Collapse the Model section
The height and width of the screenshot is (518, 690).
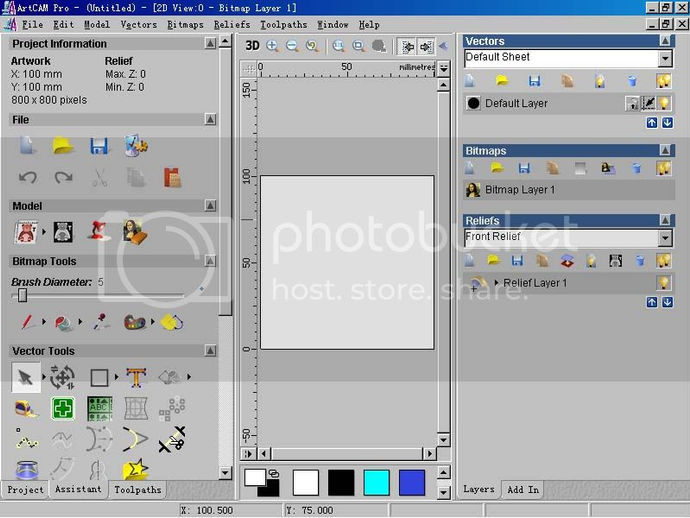click(x=210, y=206)
